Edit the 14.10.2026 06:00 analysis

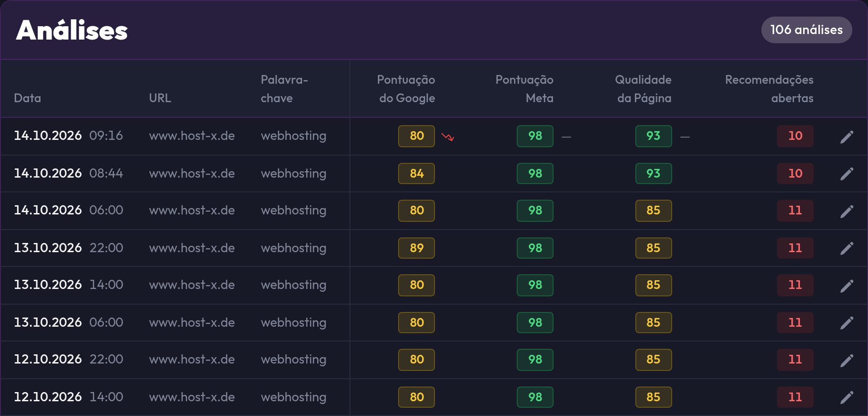pyautogui.click(x=847, y=211)
